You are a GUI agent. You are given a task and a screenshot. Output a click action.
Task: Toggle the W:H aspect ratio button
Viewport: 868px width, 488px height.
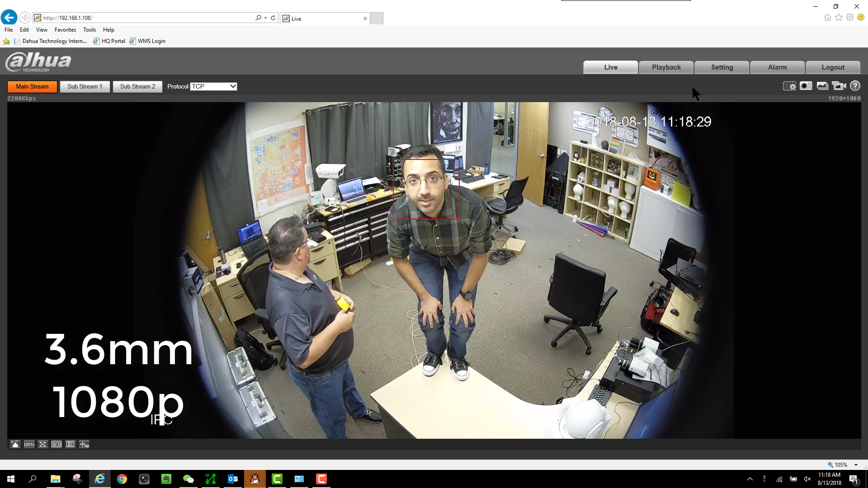pos(57,444)
